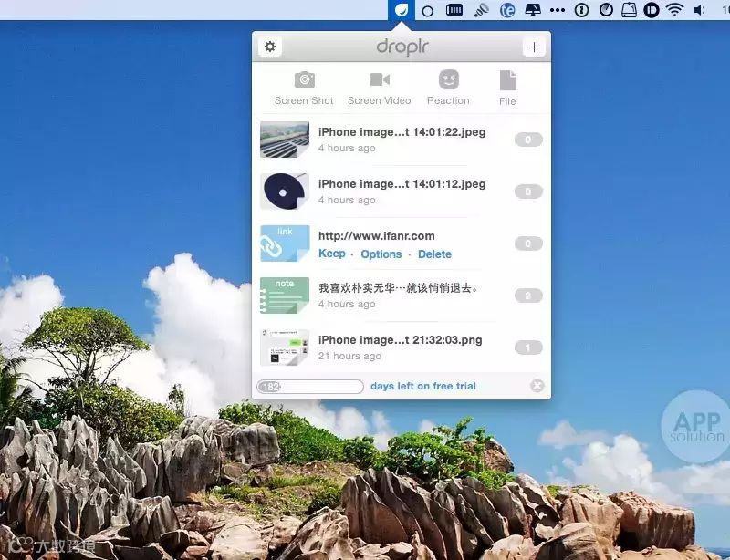Open Options for the ifanr.com drop
The image size is (730, 560).
381,254
